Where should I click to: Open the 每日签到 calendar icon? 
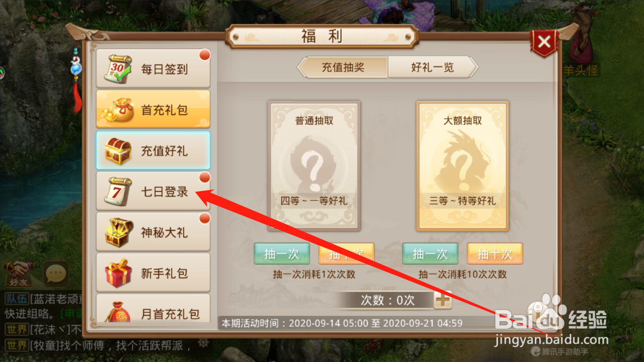click(x=118, y=69)
